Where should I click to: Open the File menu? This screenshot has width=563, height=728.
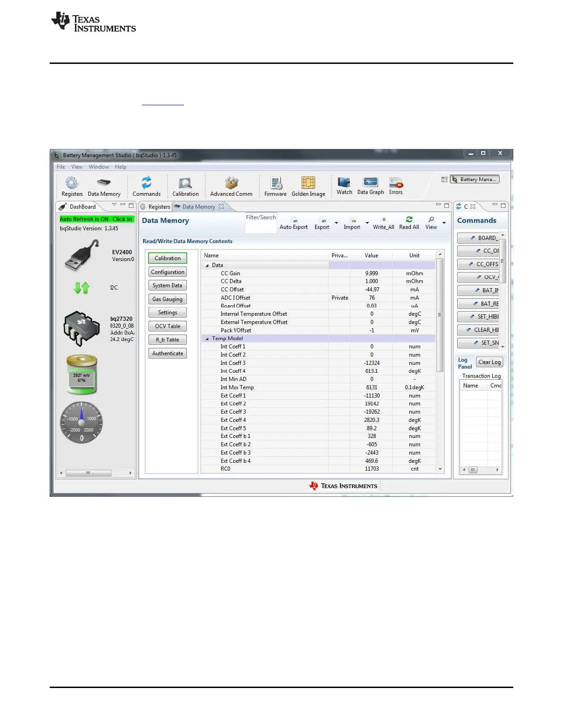(x=61, y=167)
